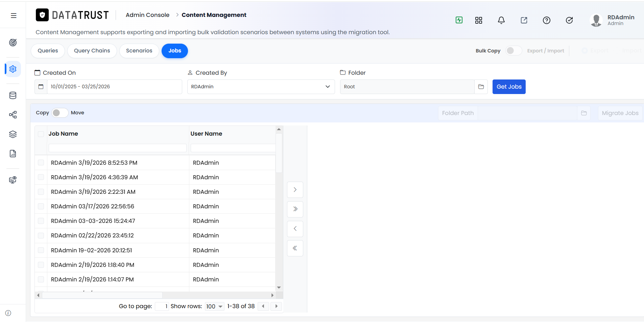Image resolution: width=644 pixels, height=322 pixels.
Task: Open the monitor settings sidebar icon
Action: (x=13, y=180)
